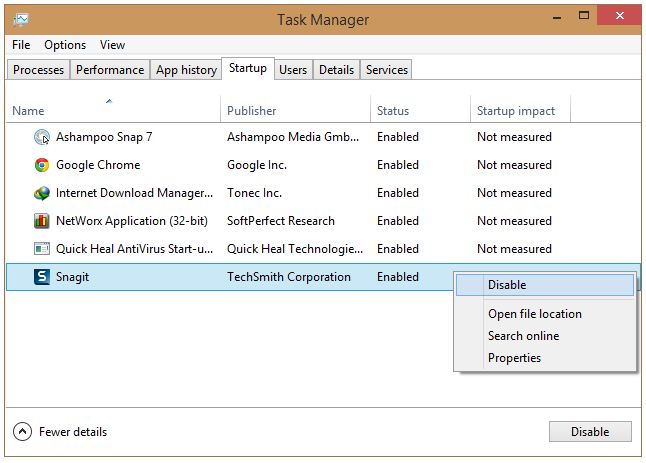Click Not measured for Ashampoo Snap row
The image size is (646, 463).
click(514, 137)
